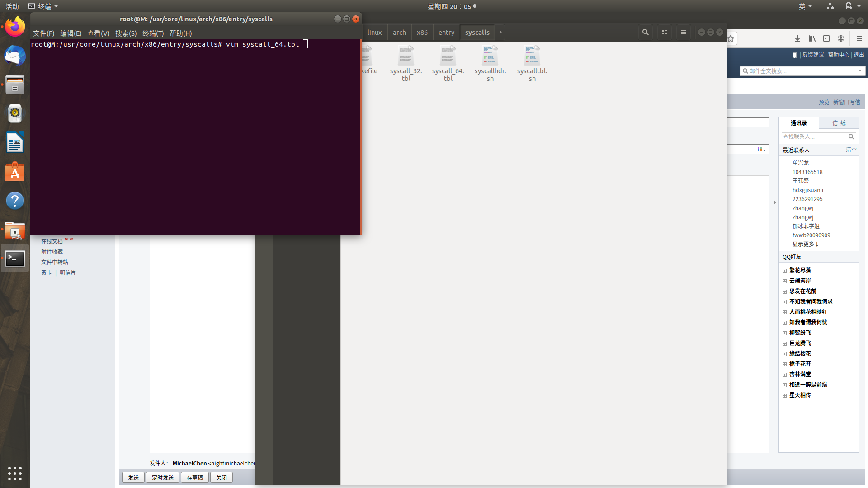The width and height of the screenshot is (868, 488).
Task: Click 清空 recent contacts link
Action: [851, 150]
